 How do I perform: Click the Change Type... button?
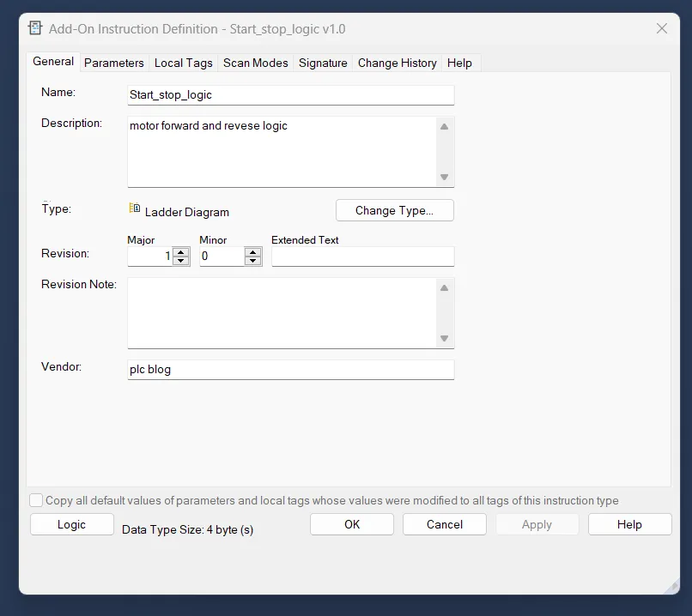(395, 210)
